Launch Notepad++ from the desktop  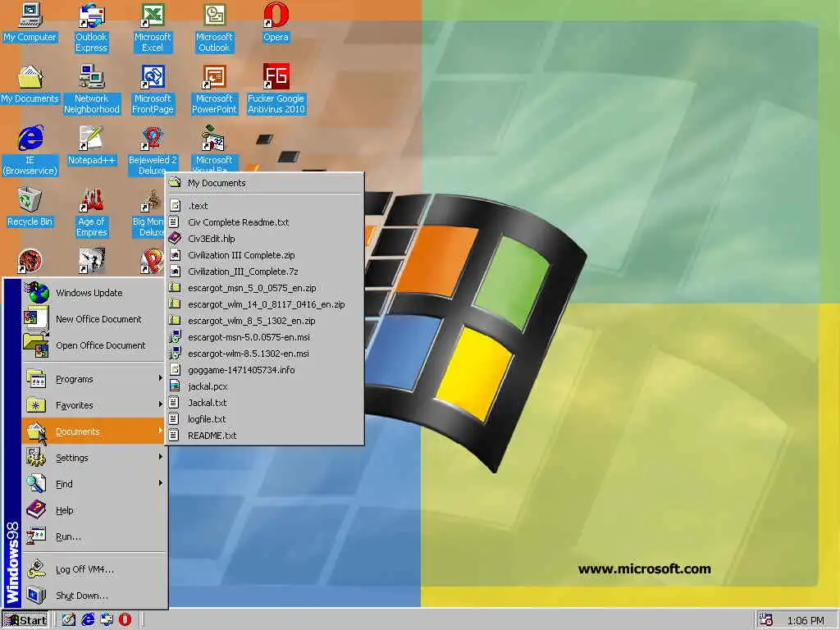click(92, 146)
